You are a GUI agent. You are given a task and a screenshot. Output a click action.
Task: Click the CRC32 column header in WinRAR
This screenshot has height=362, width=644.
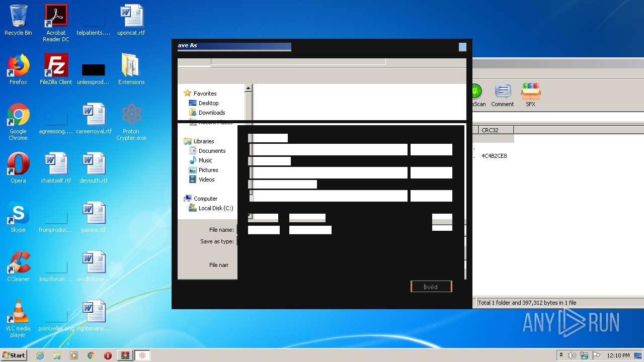496,130
